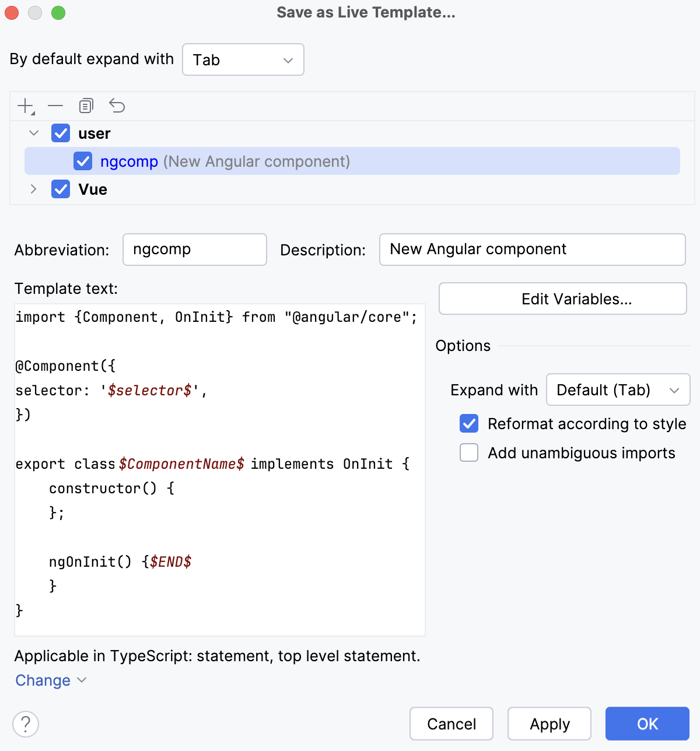This screenshot has width=700, height=751.
Task: Confirm the dialog with OK
Action: pos(647,724)
